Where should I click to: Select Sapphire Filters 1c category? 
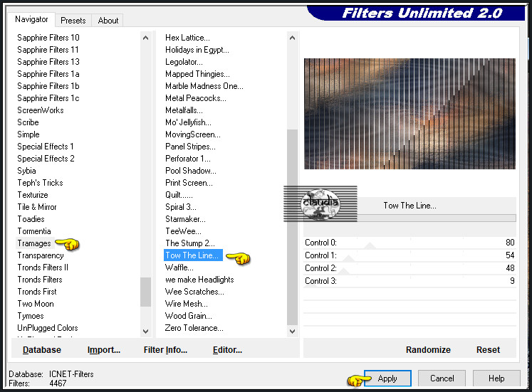[x=48, y=98]
